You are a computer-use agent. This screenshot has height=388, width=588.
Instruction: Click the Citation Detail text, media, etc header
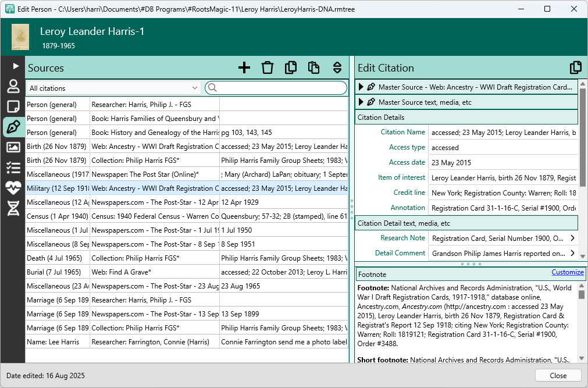point(466,223)
